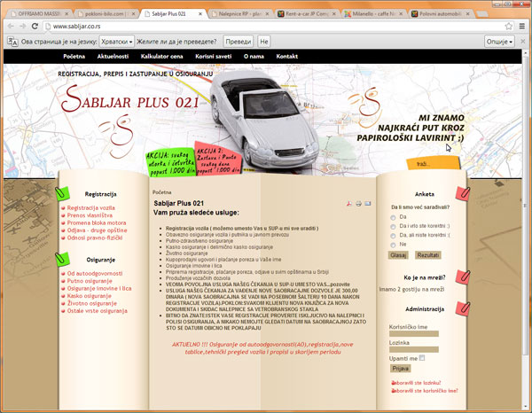Viewport: 532px width, 413px height.
Task: Click the printer icon above article
Action: click(x=358, y=204)
